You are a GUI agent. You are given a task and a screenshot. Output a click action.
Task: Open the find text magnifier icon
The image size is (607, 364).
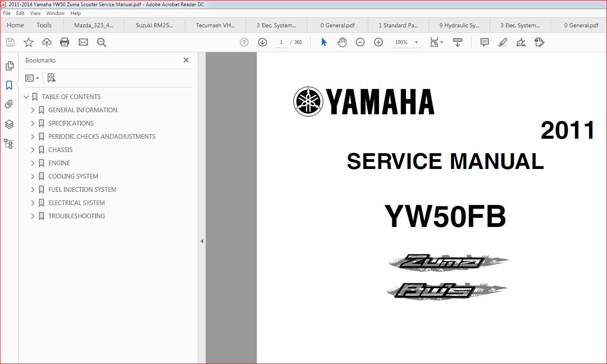(102, 42)
